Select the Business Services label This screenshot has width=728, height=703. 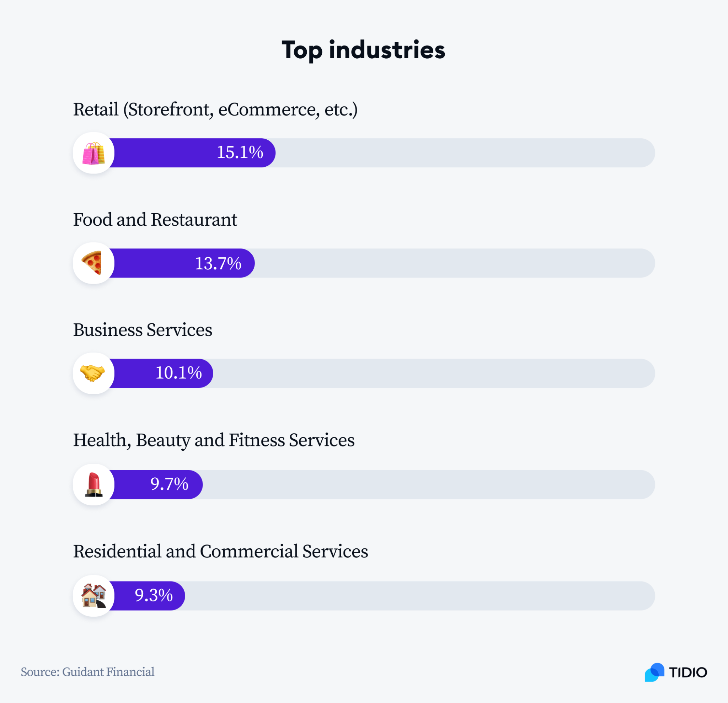tap(143, 330)
